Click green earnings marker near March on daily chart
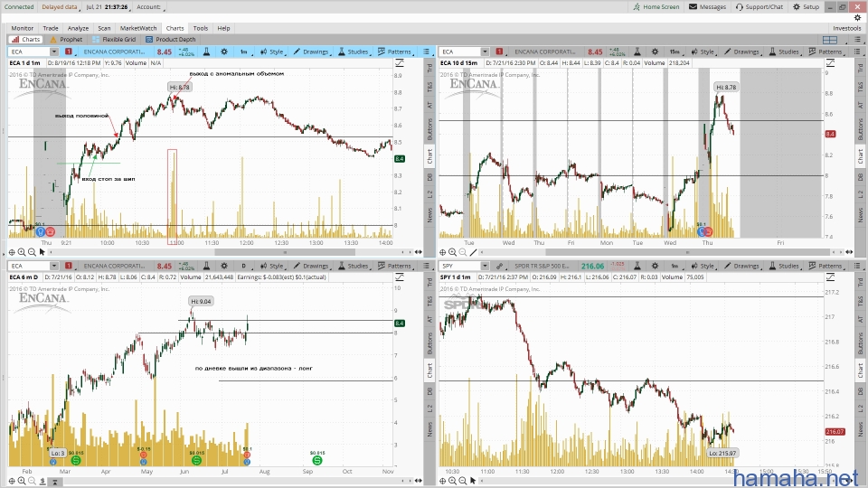868x488 pixels. pos(76,460)
